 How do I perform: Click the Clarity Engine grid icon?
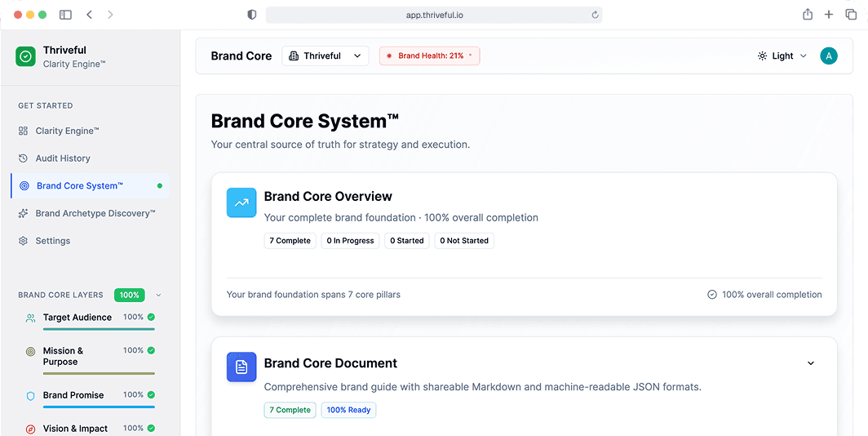[x=23, y=131]
